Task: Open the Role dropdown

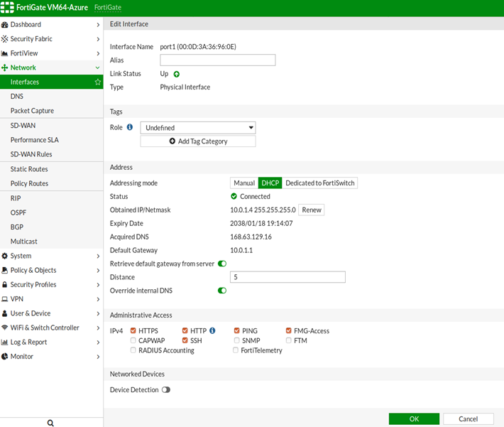Action: 198,128
